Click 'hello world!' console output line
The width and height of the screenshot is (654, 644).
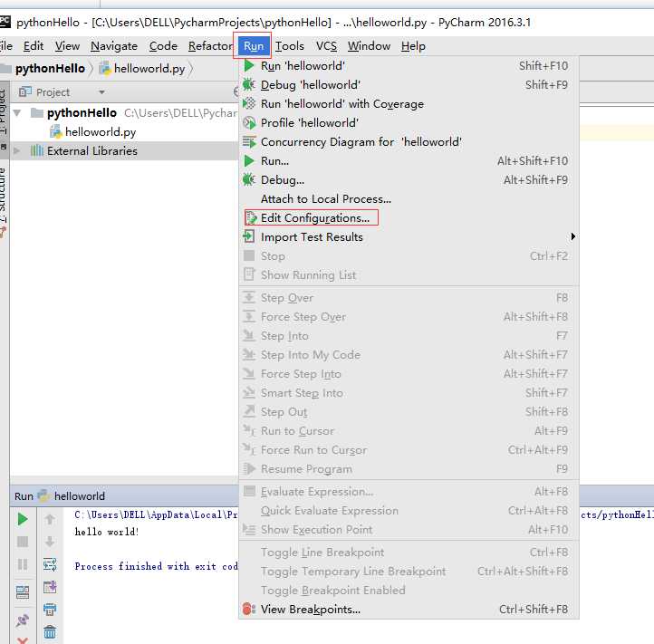pos(107,532)
